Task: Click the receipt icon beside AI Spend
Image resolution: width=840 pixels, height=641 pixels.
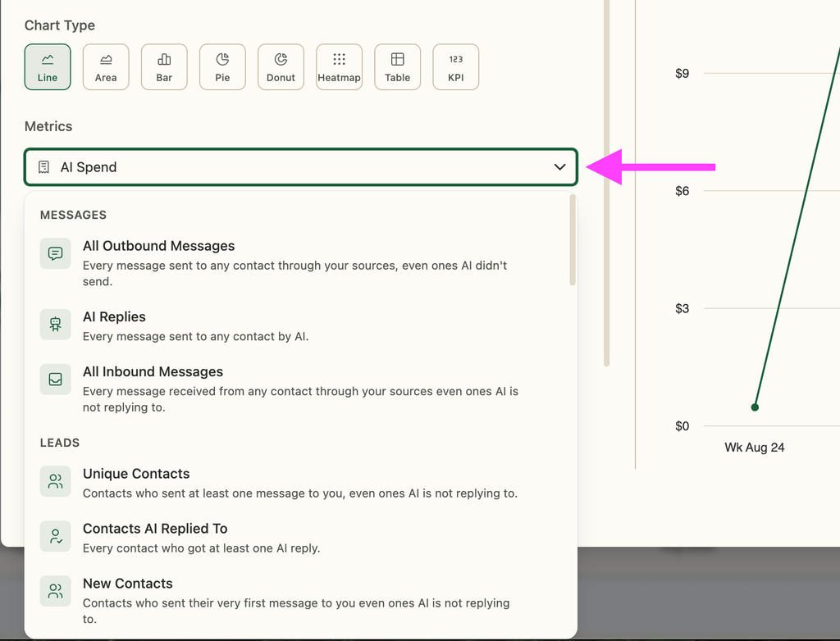Action: [44, 167]
